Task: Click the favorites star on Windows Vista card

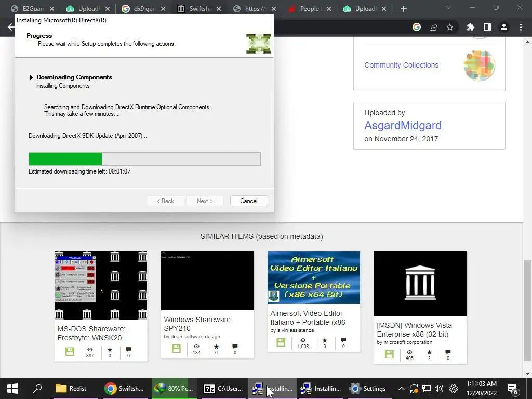Action: (x=429, y=352)
